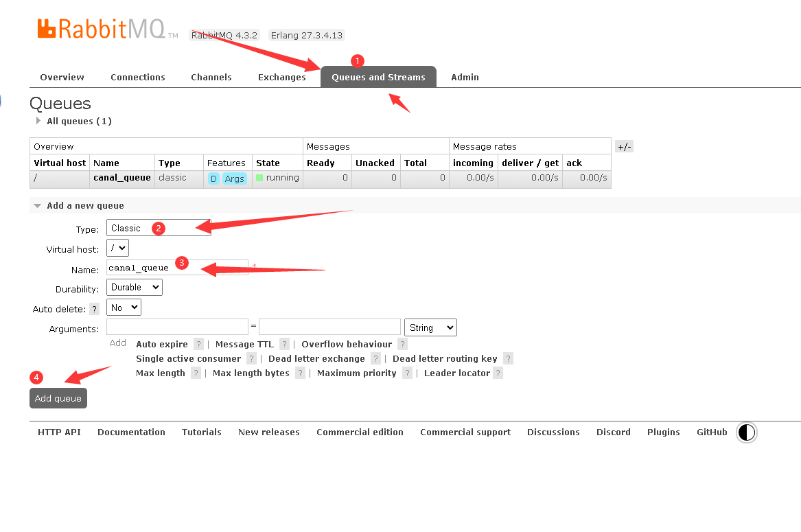The height and width of the screenshot is (532, 801).
Task: Open the New releases footer link
Action: coord(268,432)
